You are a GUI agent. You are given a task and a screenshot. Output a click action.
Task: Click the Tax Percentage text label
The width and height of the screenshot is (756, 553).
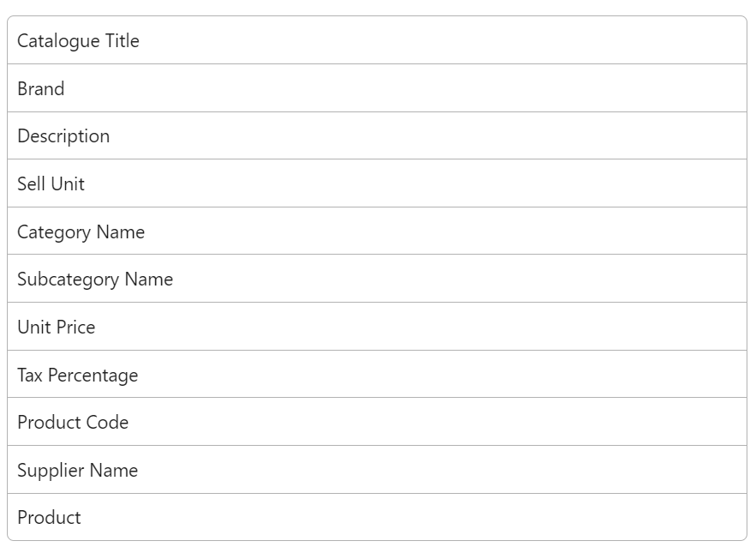click(78, 376)
